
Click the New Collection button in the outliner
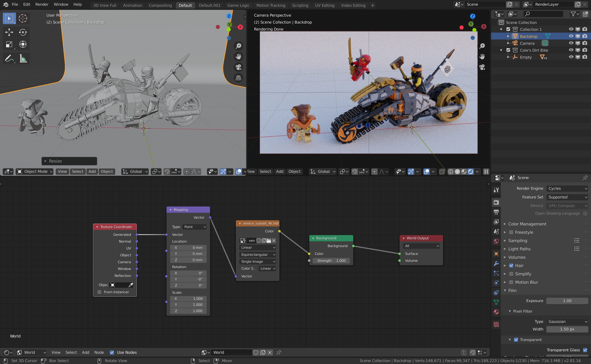pyautogui.click(x=586, y=14)
